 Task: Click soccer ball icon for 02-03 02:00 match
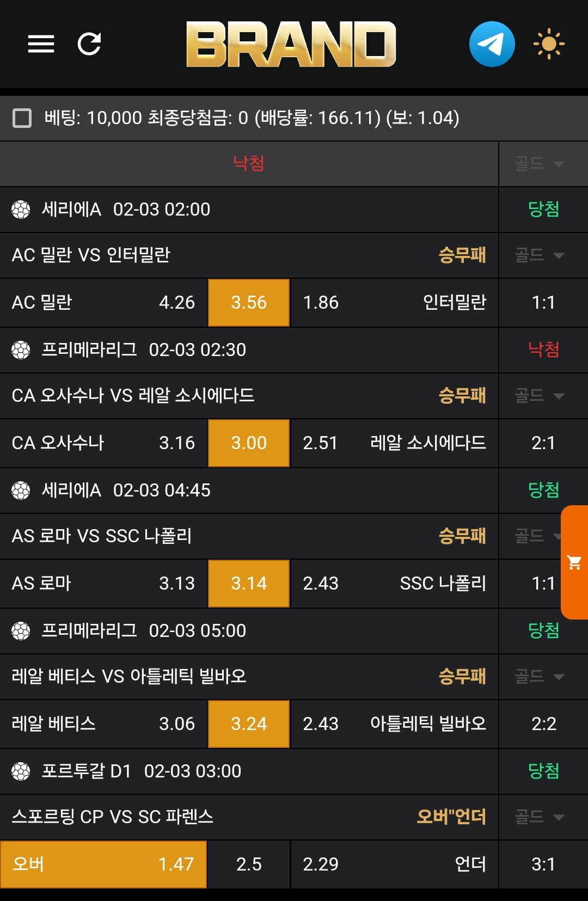tap(21, 210)
